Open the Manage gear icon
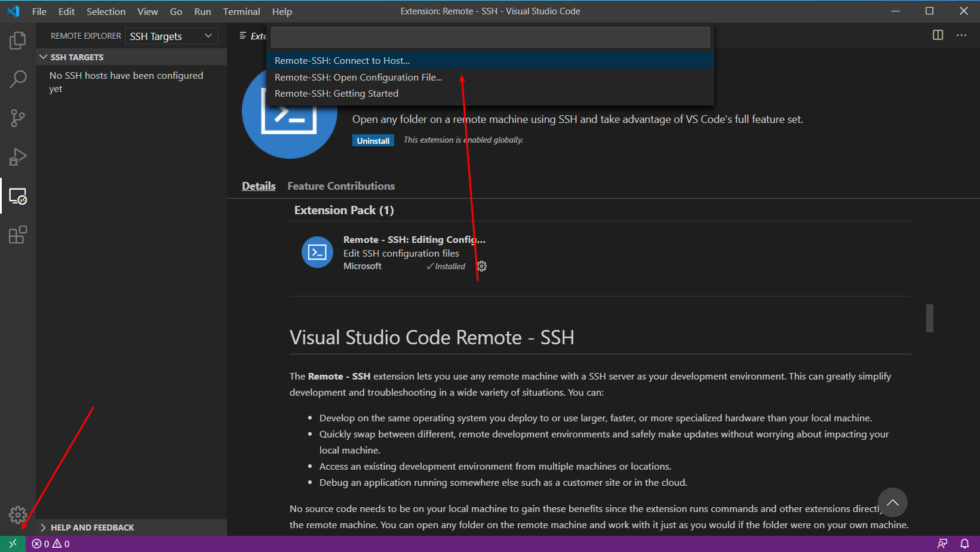980x552 pixels. pyautogui.click(x=17, y=514)
